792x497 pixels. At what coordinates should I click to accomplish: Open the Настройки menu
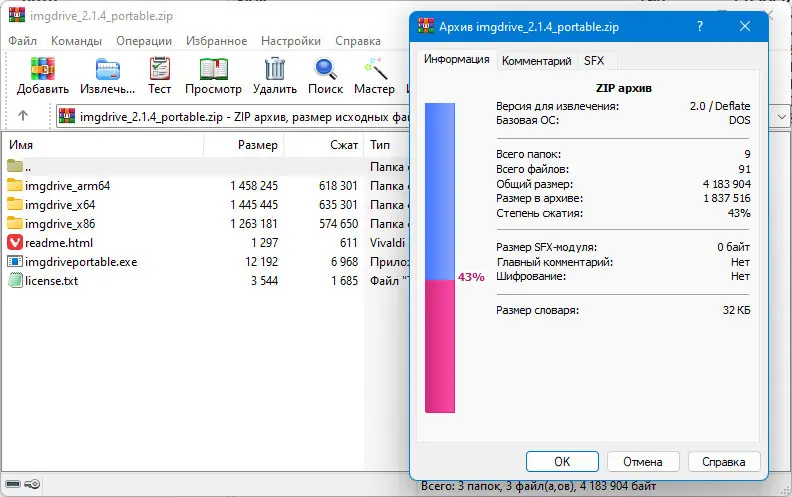click(291, 41)
